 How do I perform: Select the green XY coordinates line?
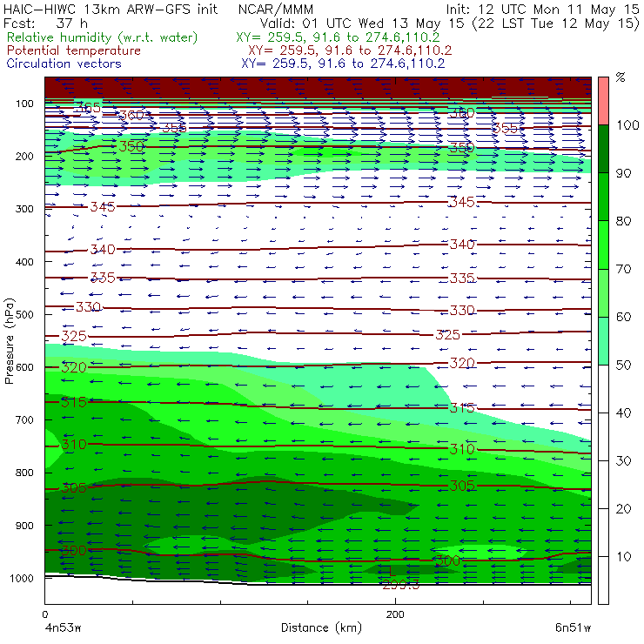coord(338,37)
